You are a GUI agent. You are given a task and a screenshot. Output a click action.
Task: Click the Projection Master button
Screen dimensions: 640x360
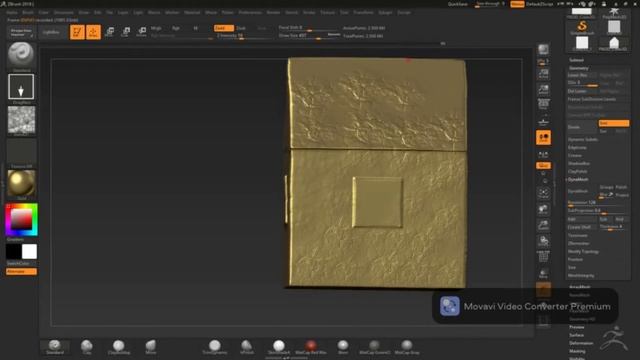pyautogui.click(x=21, y=32)
